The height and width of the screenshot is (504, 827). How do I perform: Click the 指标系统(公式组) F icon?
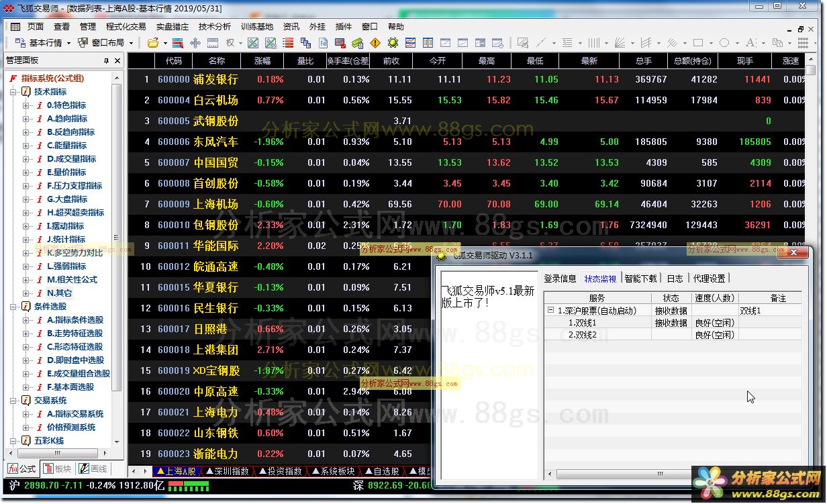pos(13,79)
